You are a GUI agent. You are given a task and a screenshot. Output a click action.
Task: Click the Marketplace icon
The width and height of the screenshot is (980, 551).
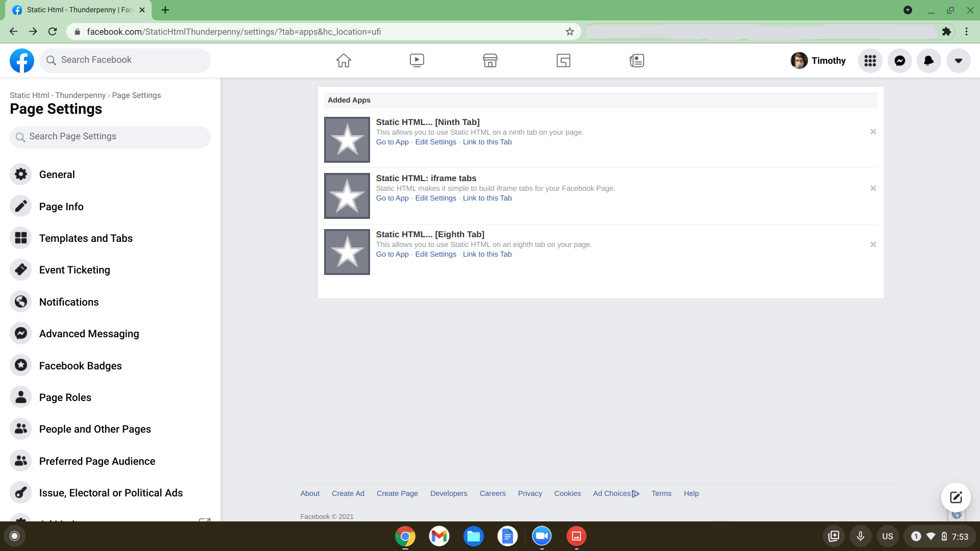(490, 60)
